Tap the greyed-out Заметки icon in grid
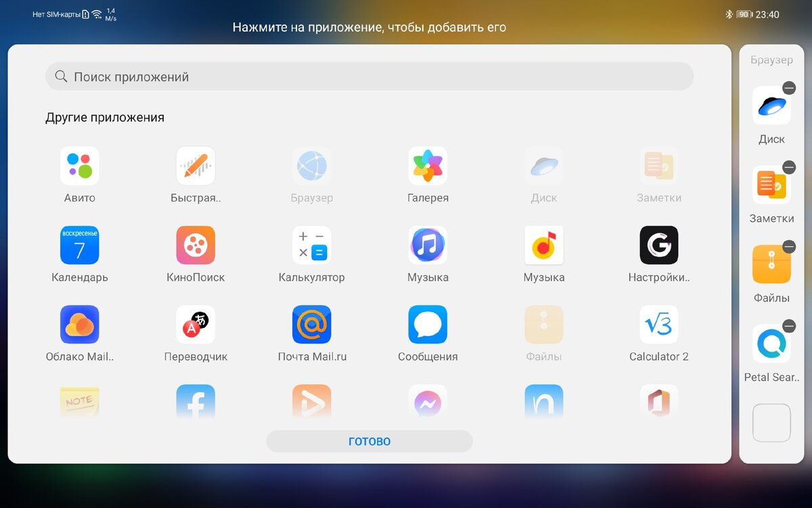The image size is (812, 508). [x=659, y=166]
